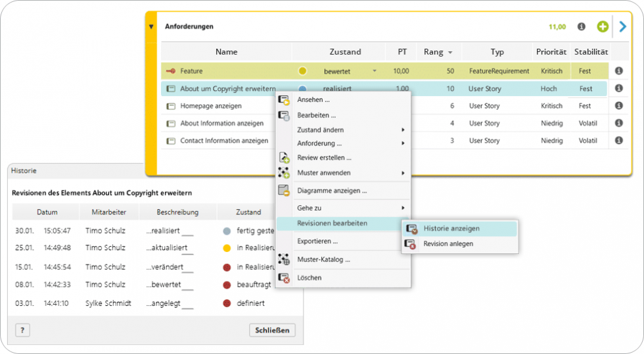Click grey status dot for fertig gestellt revision
644x354 pixels.
coord(227,231)
